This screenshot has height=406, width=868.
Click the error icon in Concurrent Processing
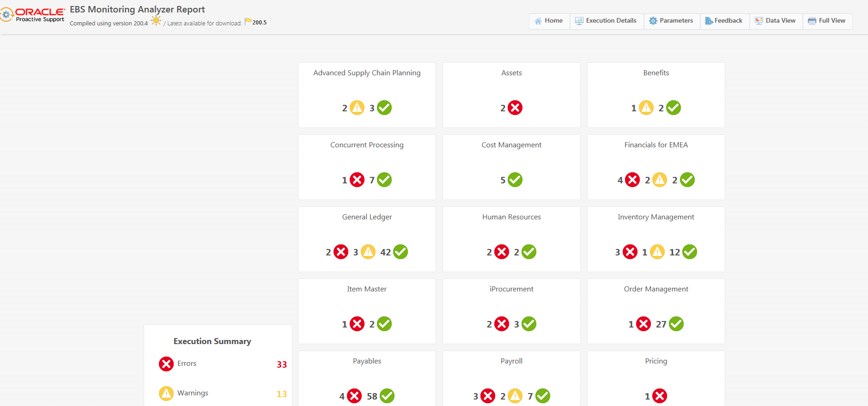pos(357,180)
